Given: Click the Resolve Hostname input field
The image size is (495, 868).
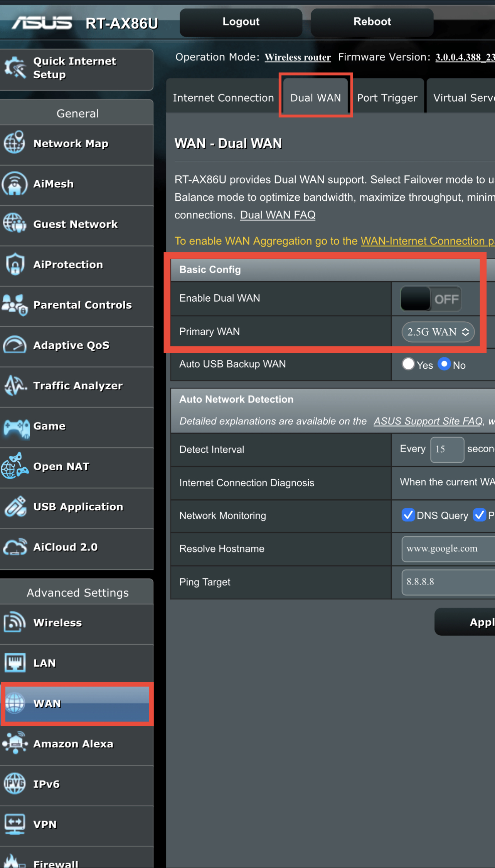Looking at the screenshot, I should (448, 549).
